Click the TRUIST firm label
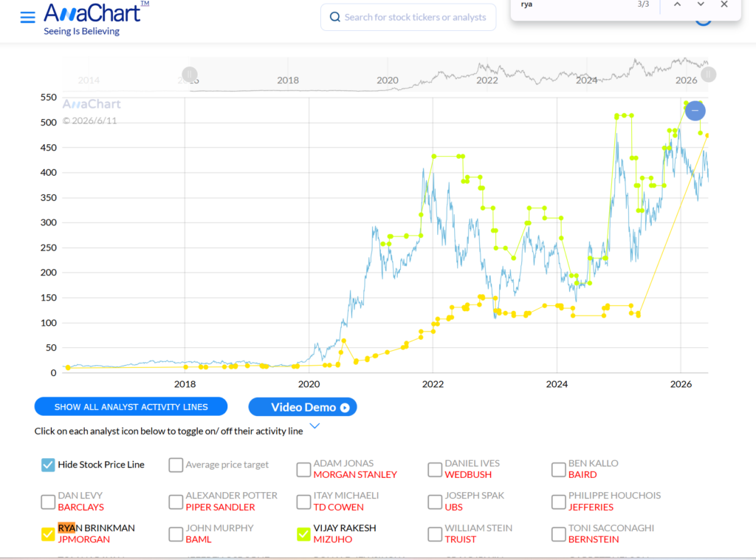The image size is (756, 560). pyautogui.click(x=461, y=539)
